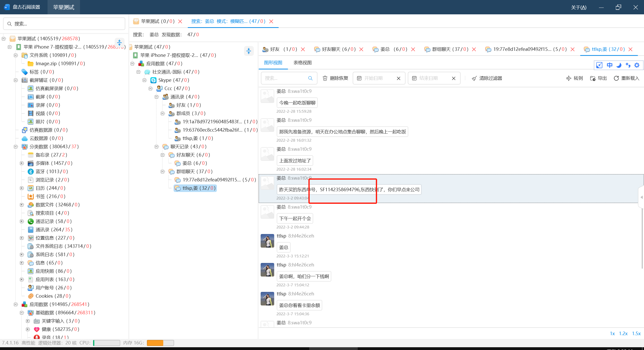Click the left panel 搜索 input field

64,24
